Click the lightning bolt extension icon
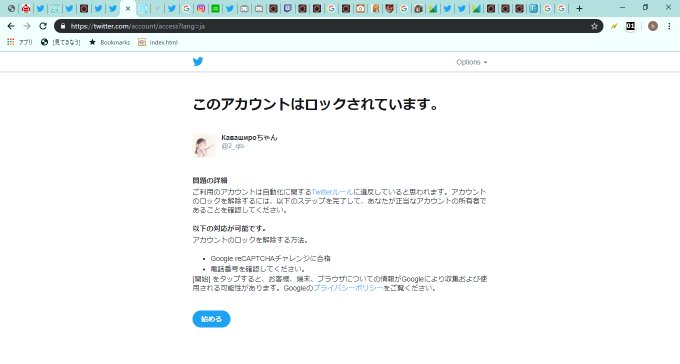This screenshot has height=364, width=680. pos(614,26)
